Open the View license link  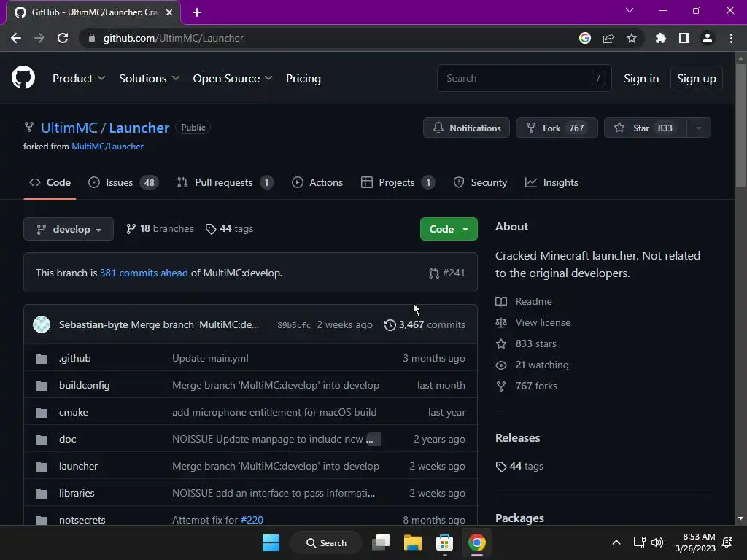click(x=533, y=322)
